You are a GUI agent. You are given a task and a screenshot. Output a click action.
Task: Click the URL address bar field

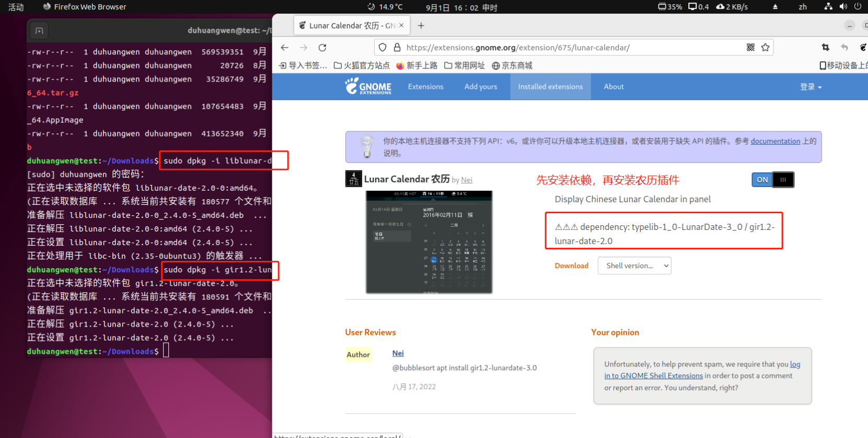point(574,48)
